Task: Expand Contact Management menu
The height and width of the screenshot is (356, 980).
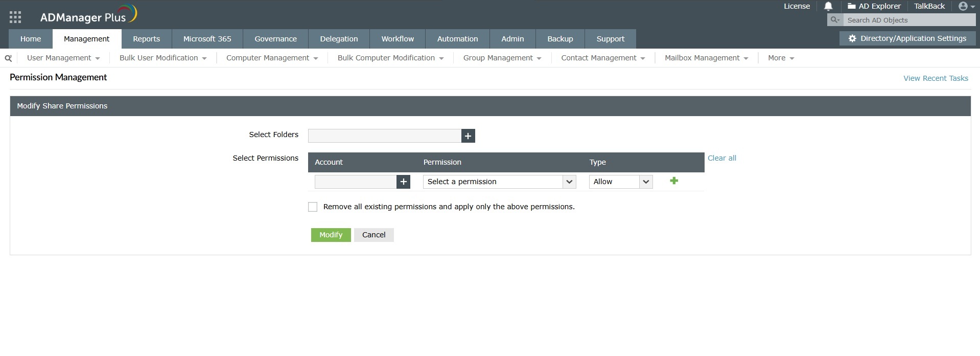Action: pyautogui.click(x=603, y=58)
